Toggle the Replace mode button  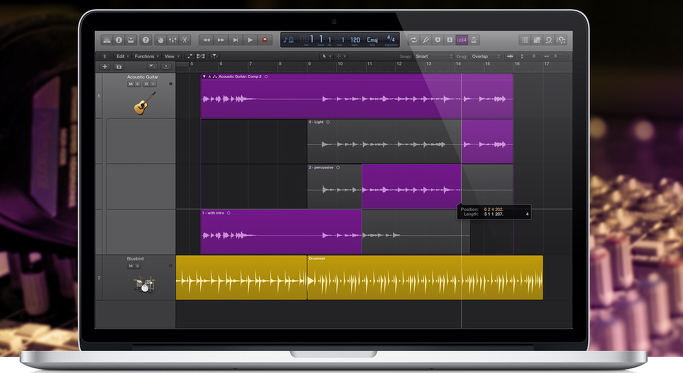pos(450,40)
